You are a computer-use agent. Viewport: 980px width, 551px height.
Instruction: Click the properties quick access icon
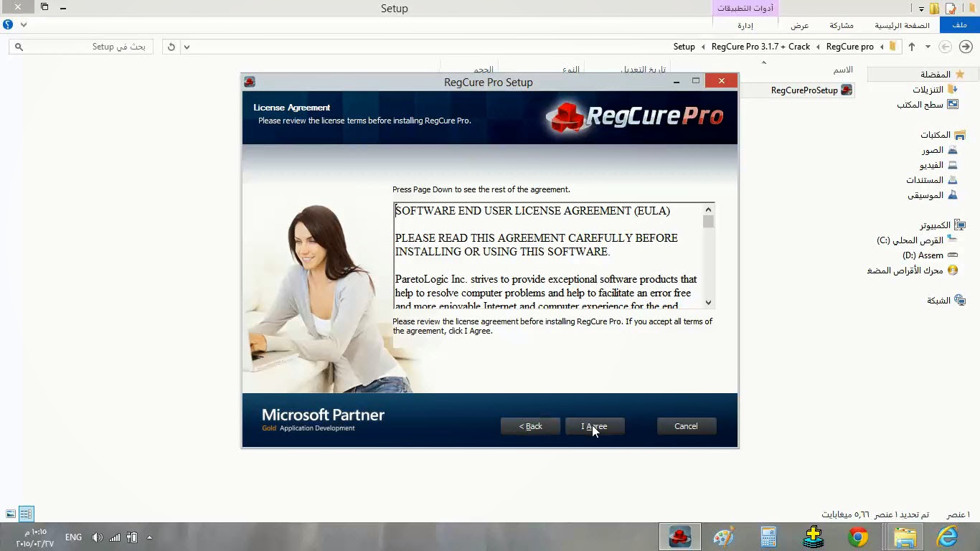click(951, 9)
